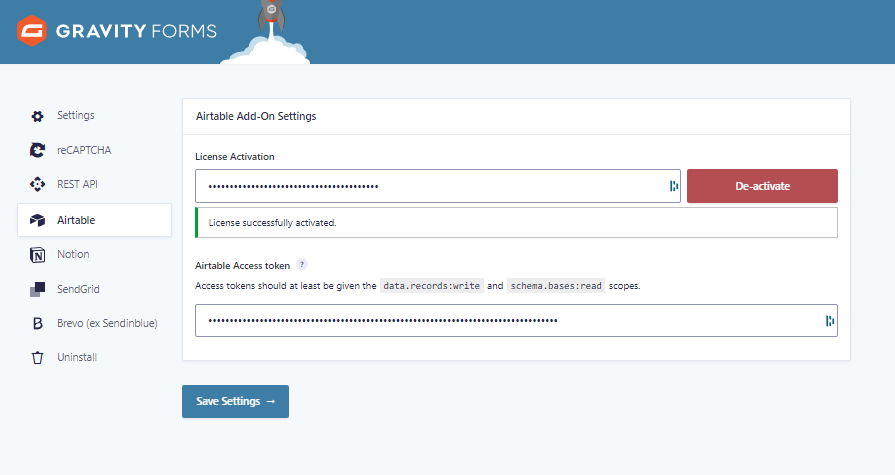Click the De-activate license button
This screenshot has width=895, height=475.
click(762, 186)
